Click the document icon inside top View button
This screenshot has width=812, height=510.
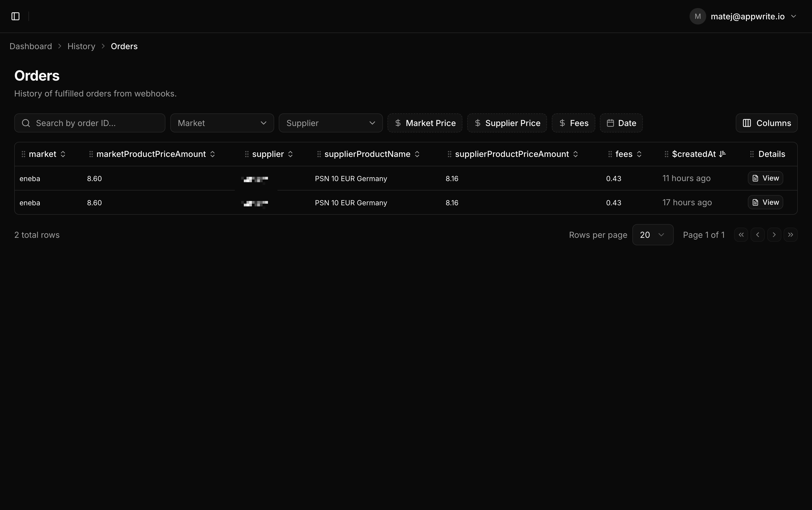[755, 178]
